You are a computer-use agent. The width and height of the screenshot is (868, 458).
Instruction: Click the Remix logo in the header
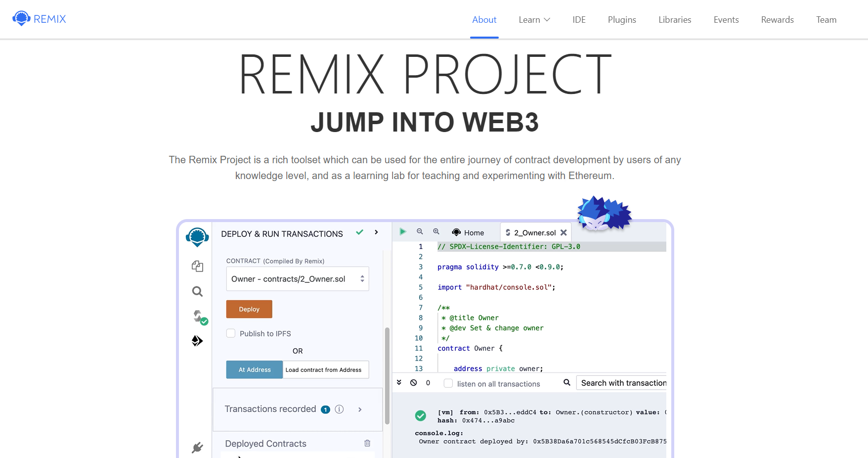[x=39, y=19]
